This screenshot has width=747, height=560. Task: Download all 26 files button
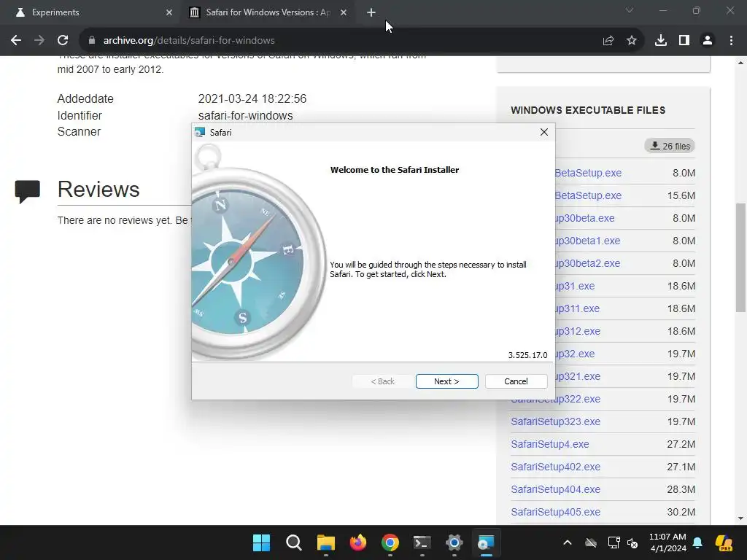(670, 146)
